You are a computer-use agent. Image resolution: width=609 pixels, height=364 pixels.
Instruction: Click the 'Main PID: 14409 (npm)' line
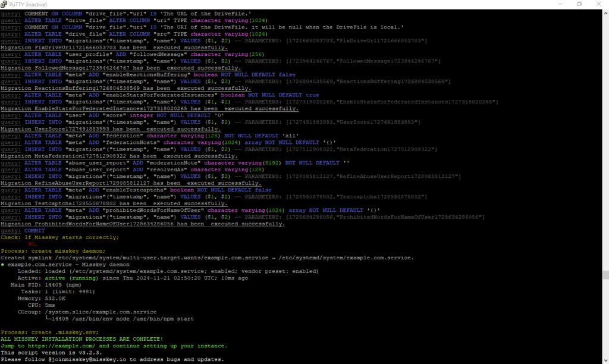[46, 285]
